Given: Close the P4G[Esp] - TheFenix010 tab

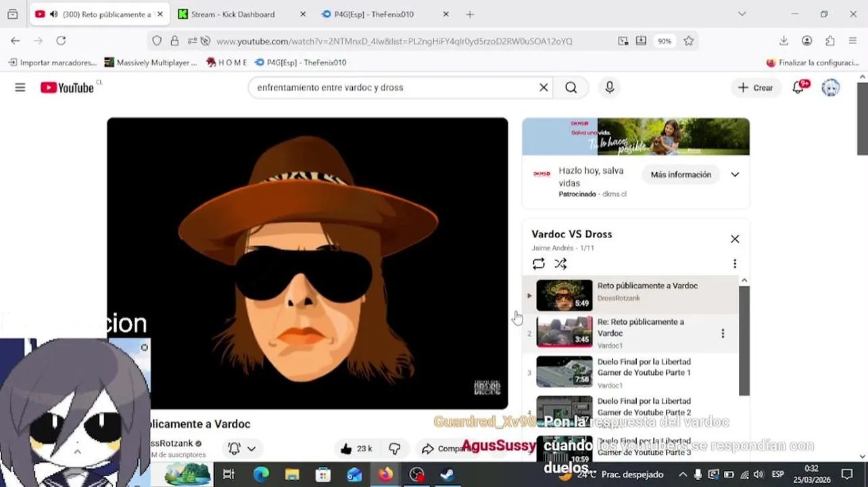Looking at the screenshot, I should [x=445, y=14].
